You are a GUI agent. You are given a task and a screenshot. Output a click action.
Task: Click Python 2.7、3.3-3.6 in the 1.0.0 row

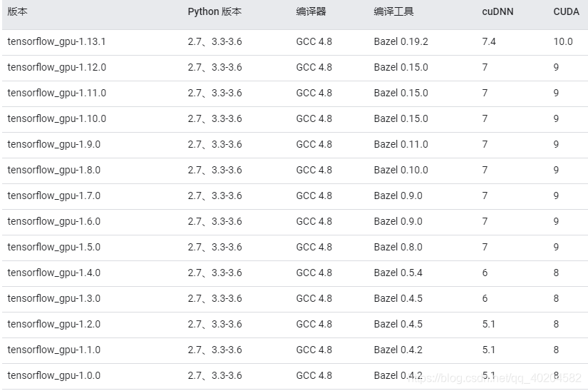215,375
